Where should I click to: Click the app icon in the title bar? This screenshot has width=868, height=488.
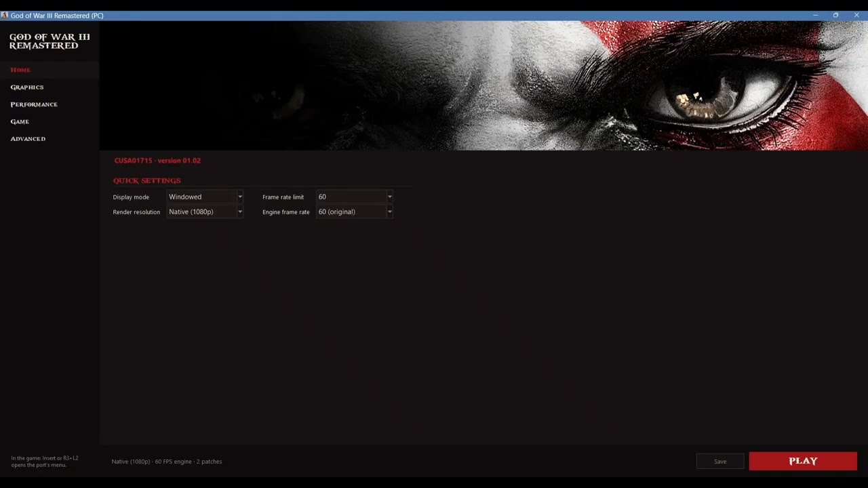click(x=5, y=16)
